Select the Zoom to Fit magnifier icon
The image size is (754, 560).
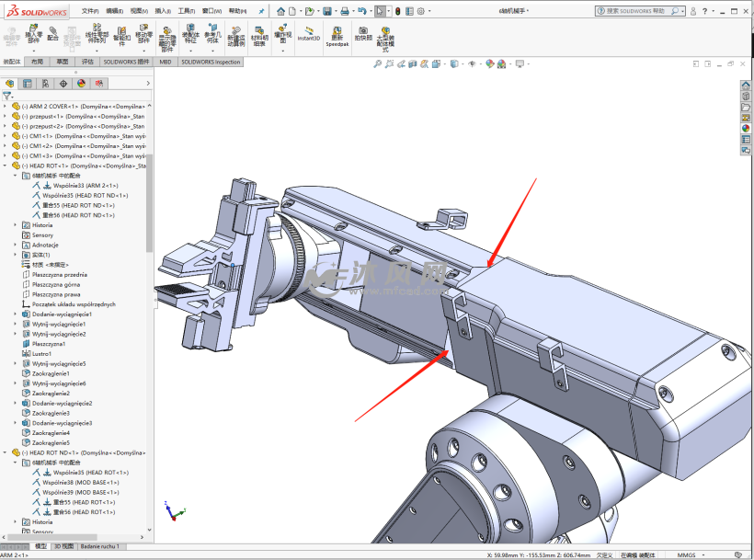(x=377, y=63)
